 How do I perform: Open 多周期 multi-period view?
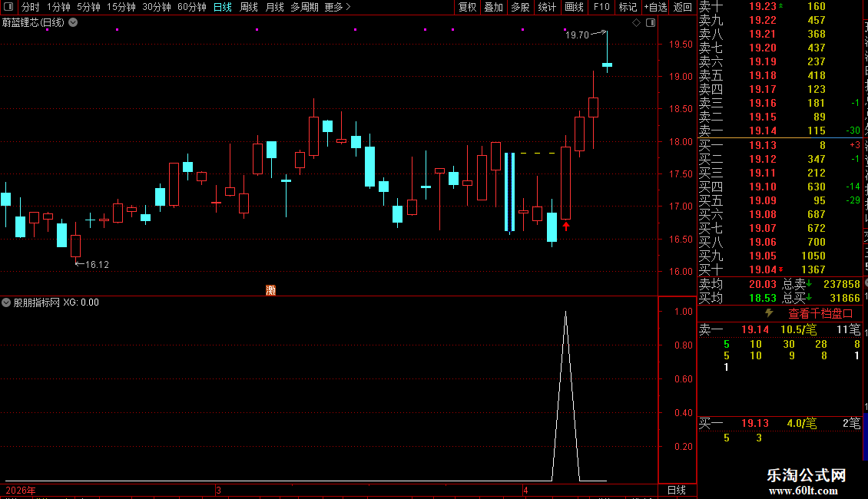pos(304,7)
